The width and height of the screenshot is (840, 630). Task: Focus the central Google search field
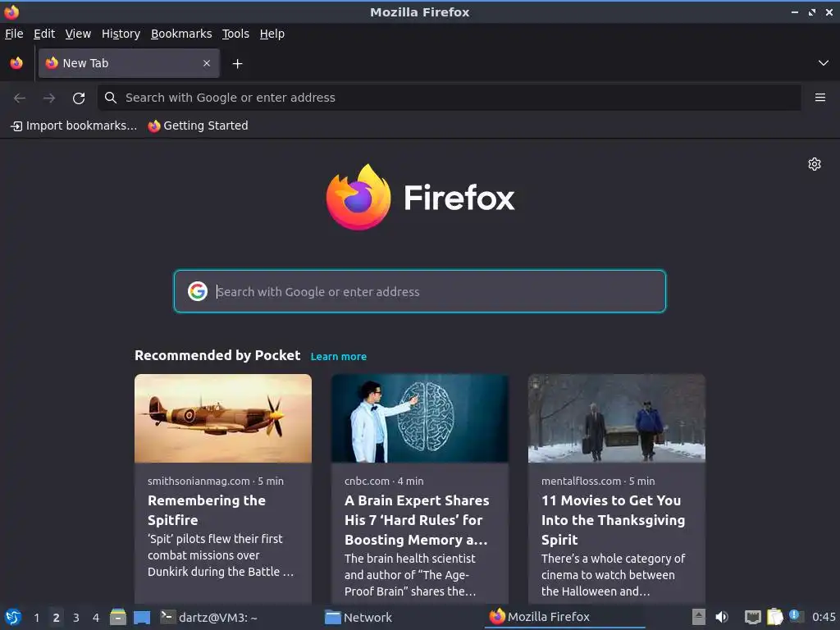coord(420,291)
